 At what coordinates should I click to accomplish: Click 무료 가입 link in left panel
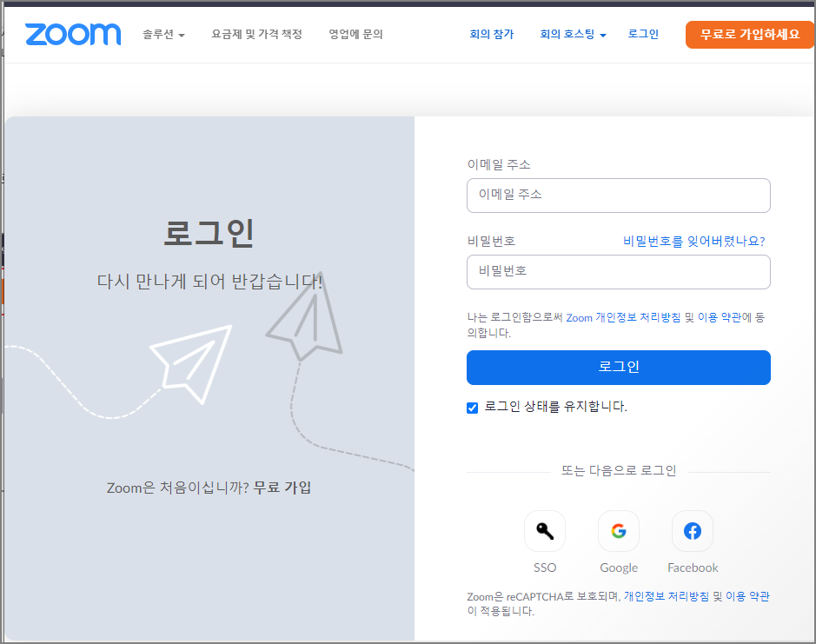pos(282,488)
